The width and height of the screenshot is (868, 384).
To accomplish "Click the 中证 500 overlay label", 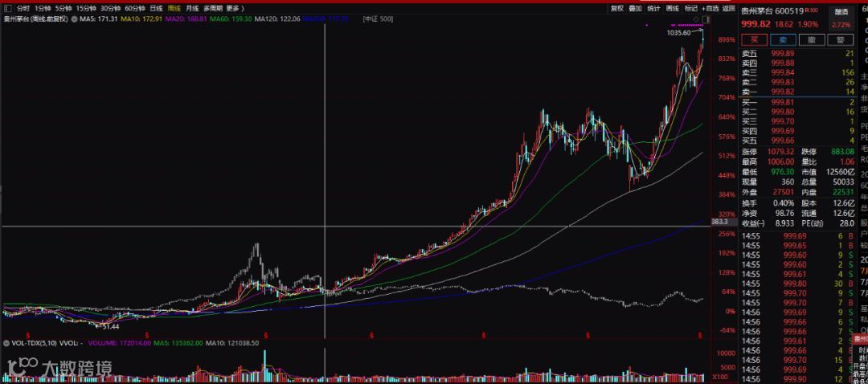I will click(378, 18).
